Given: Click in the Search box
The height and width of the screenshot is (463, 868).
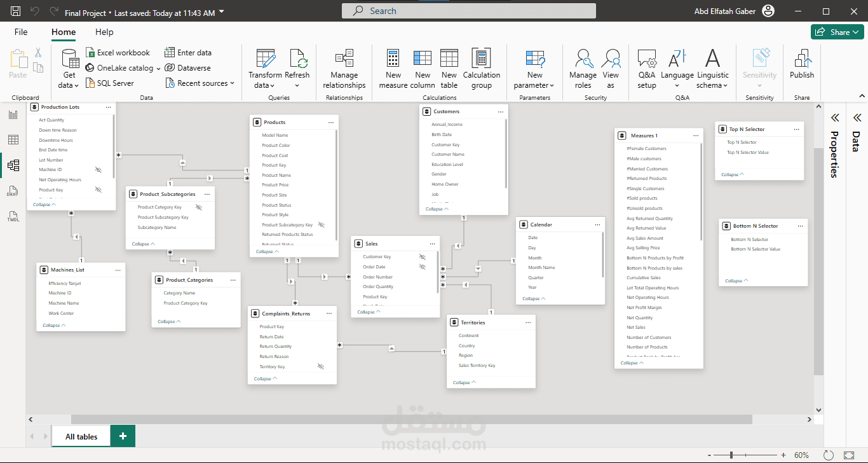Looking at the screenshot, I should tap(469, 11).
